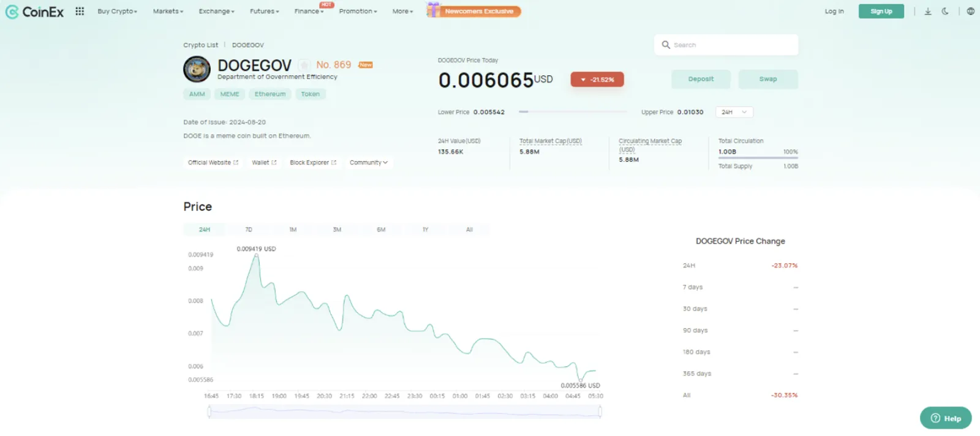
Task: Click the DOGEGOV coin avatar
Action: [x=197, y=69]
